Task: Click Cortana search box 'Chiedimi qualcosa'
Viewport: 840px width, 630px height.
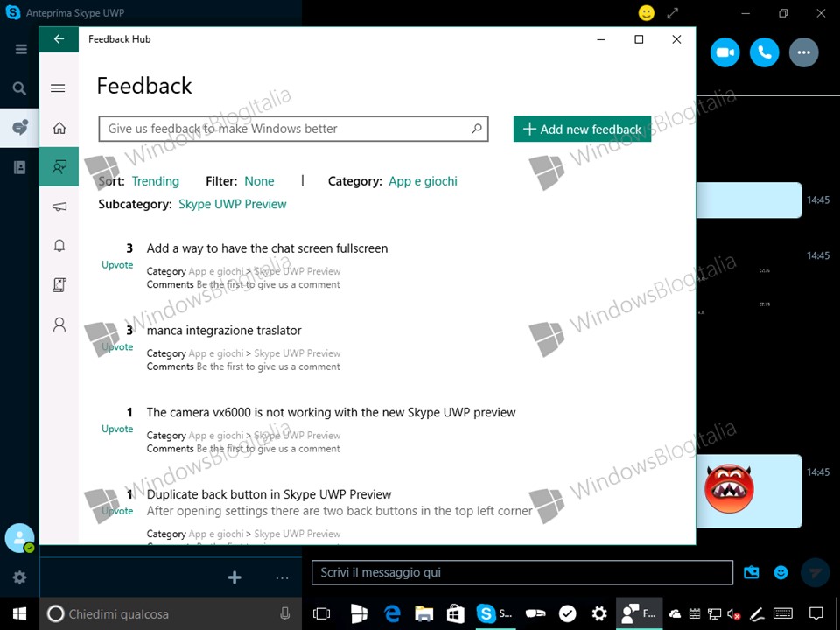Action: coord(171,614)
